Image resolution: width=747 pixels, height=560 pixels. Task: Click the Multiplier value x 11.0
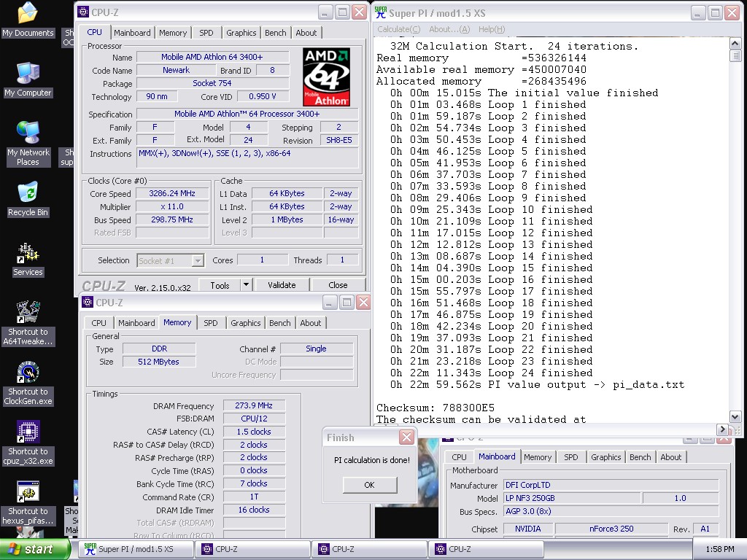[172, 206]
